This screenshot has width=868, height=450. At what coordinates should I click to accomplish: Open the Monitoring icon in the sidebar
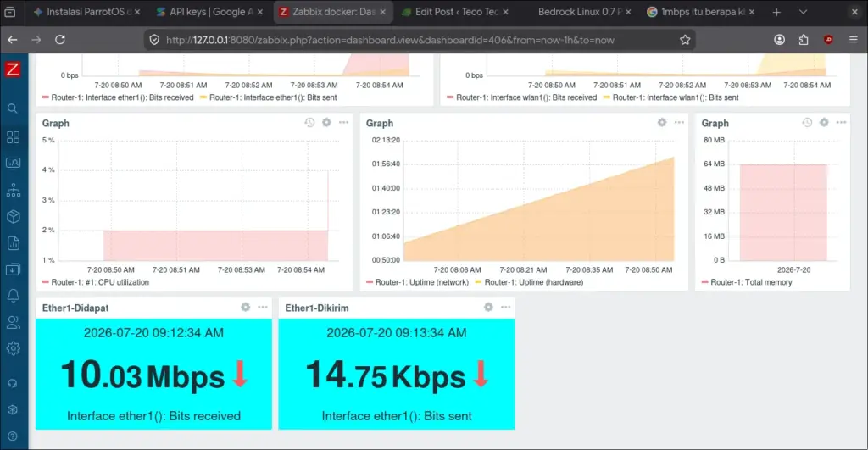pyautogui.click(x=14, y=164)
